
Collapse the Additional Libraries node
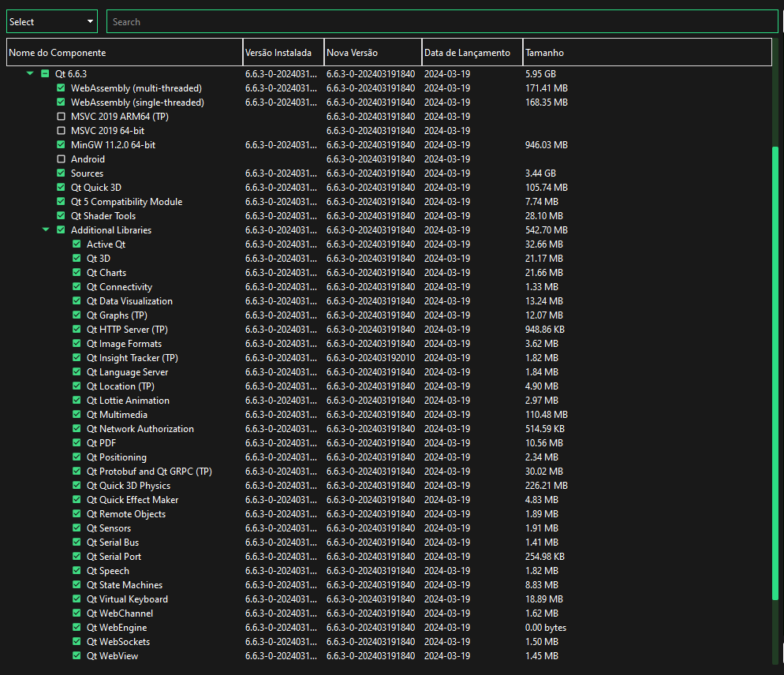46,230
